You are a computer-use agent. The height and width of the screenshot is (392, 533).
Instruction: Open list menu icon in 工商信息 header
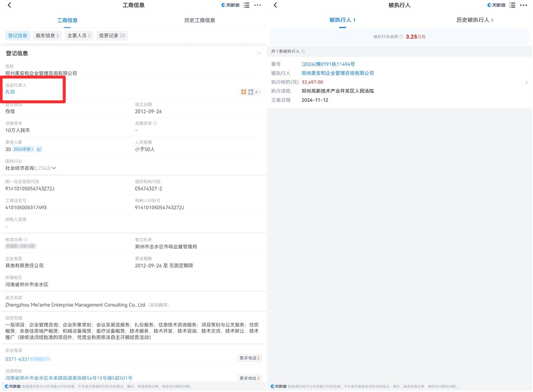click(x=247, y=5)
